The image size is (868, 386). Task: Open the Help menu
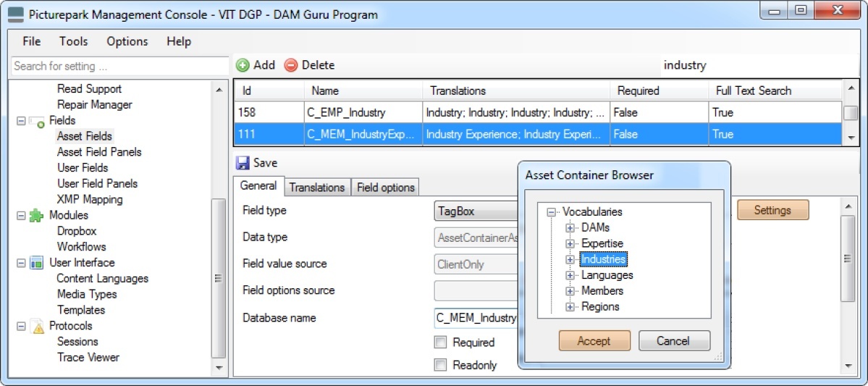(179, 41)
